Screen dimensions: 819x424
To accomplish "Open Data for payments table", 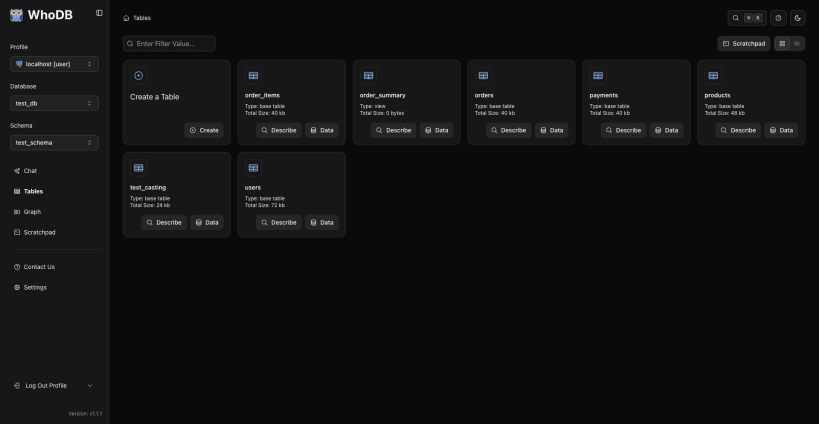I will pyautogui.click(x=666, y=131).
